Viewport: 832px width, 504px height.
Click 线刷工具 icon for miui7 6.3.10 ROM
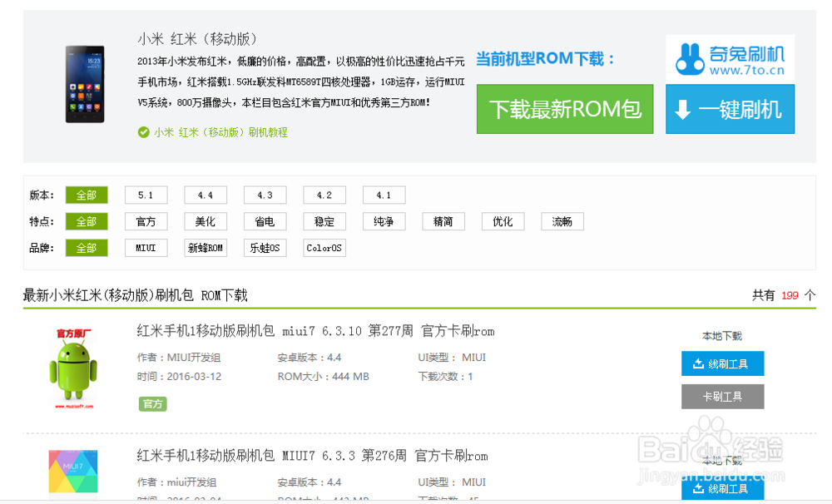pos(700,363)
